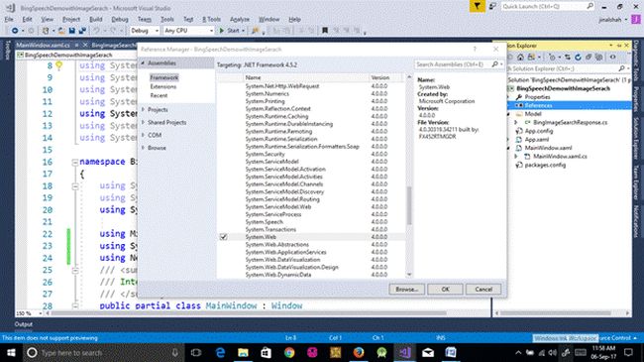
Task: Open Firefox from the taskbar
Action: [359, 352]
